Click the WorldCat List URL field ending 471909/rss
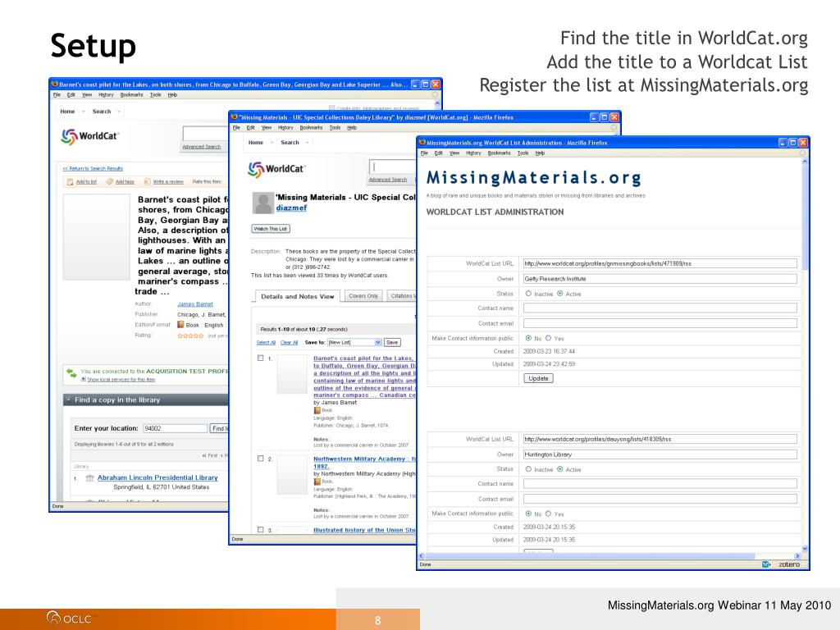 660,263
